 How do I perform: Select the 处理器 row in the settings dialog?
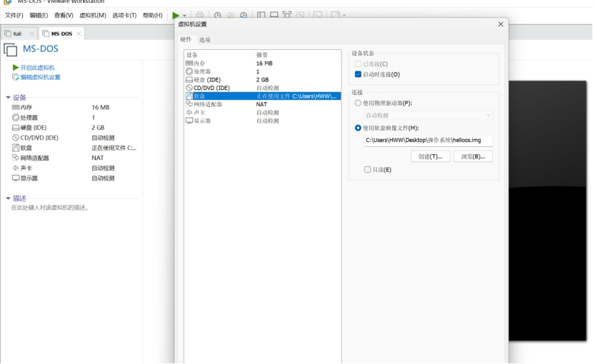coord(262,71)
